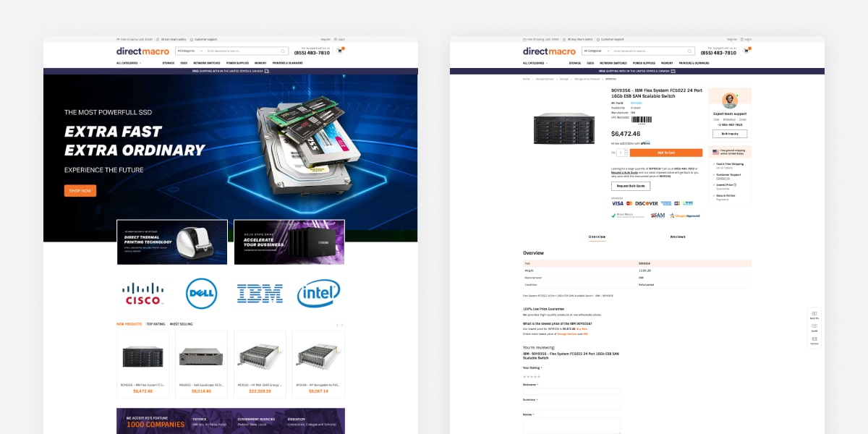The width and height of the screenshot is (868, 434).
Task: Open the $6,472.46 IBM Flex System product card
Action: point(143,365)
